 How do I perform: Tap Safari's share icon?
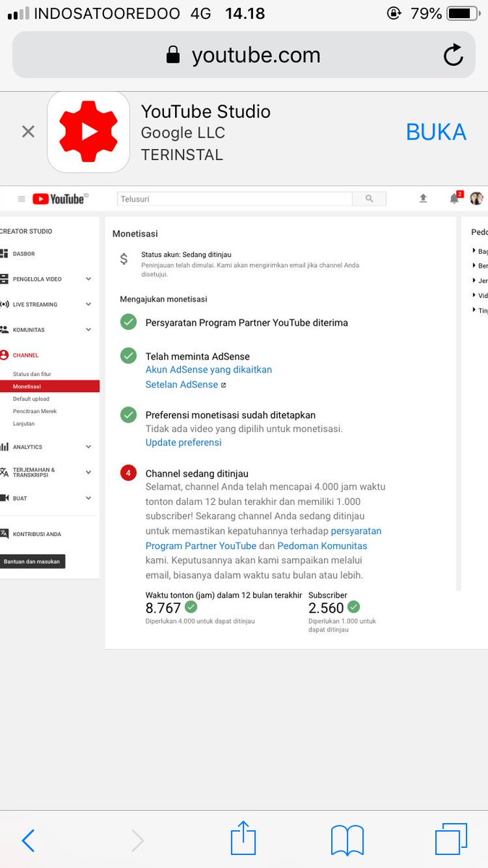pyautogui.click(x=244, y=838)
